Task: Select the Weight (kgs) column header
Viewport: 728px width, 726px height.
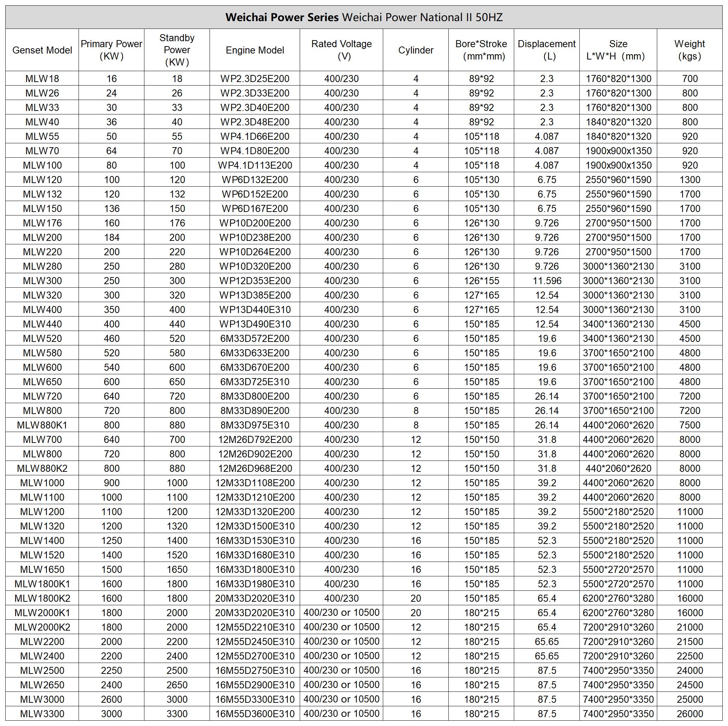Action: (690, 50)
